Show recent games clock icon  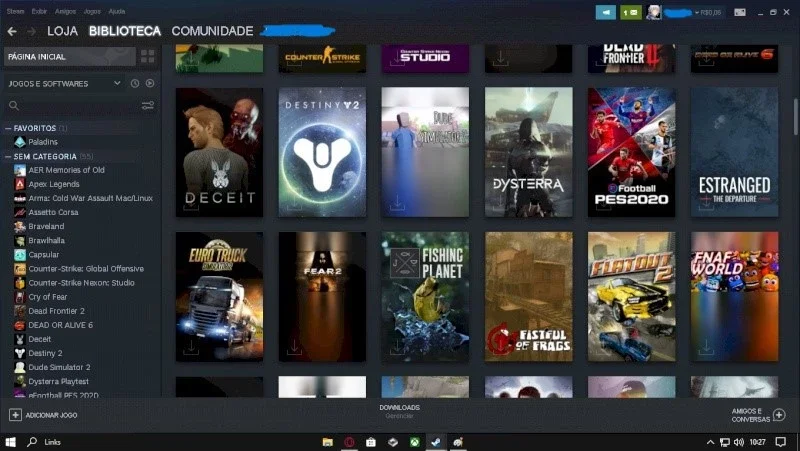[135, 83]
